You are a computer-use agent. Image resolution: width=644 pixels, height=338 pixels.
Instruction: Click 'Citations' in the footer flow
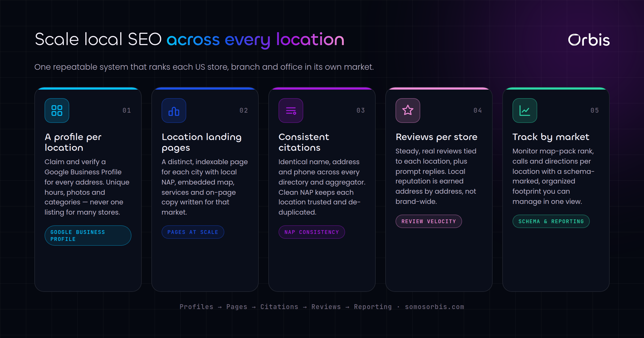[x=279, y=307]
